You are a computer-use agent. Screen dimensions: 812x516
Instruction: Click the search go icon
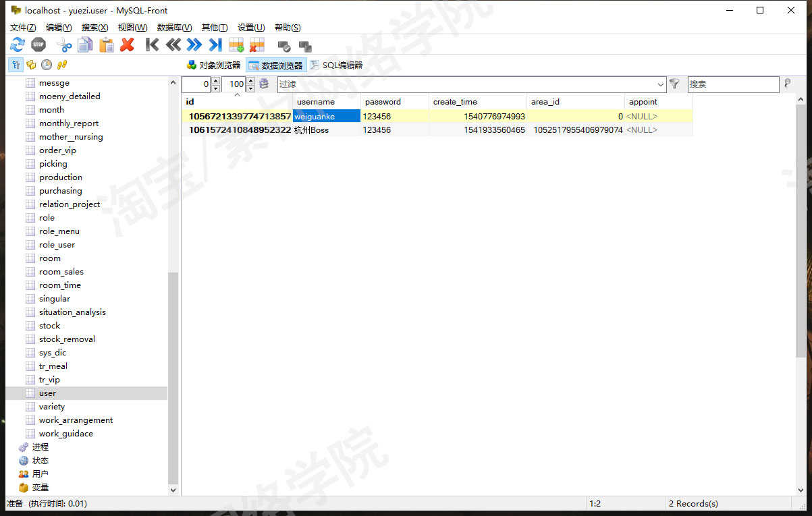[x=787, y=84]
